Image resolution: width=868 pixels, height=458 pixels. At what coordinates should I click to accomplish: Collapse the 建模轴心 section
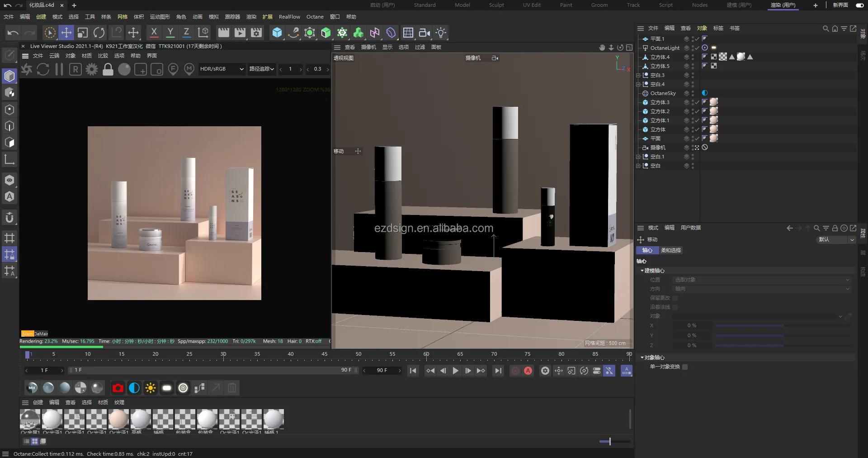pyautogui.click(x=642, y=271)
